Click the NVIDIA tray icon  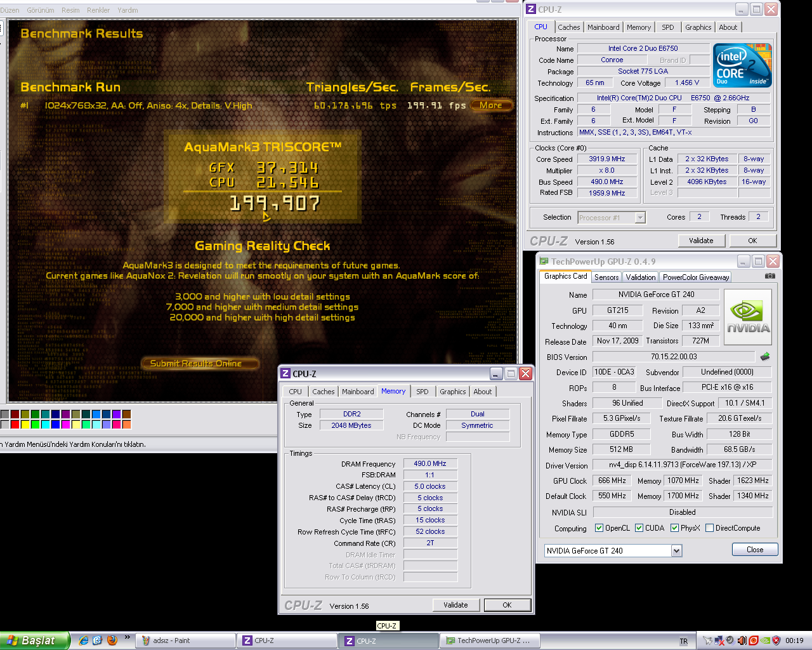pos(765,640)
